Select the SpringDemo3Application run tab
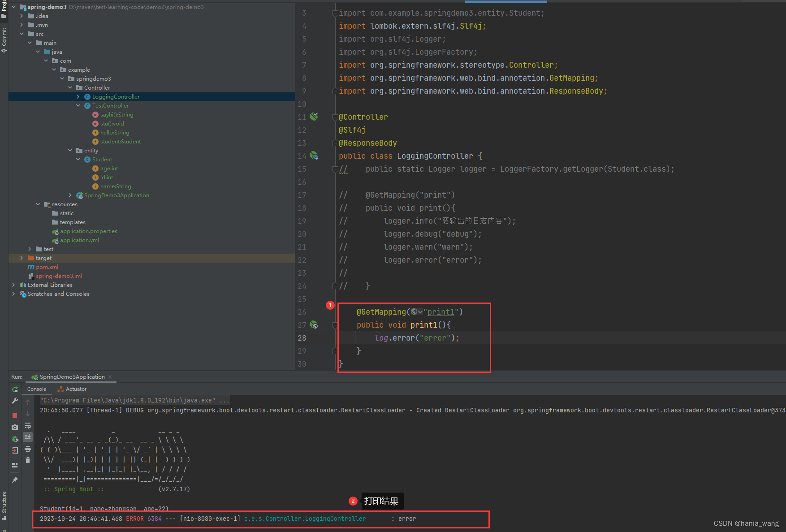 (x=72, y=377)
